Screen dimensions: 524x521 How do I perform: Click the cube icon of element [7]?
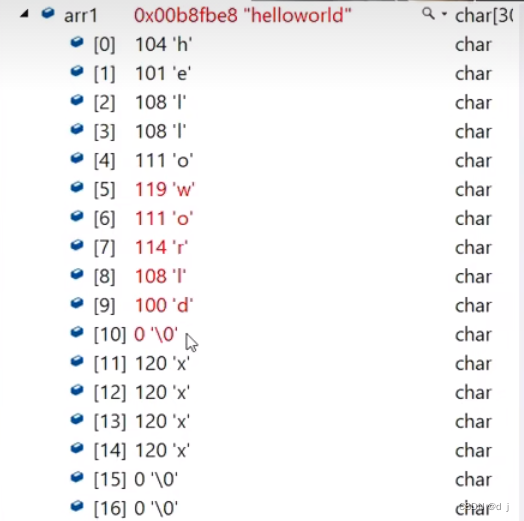pyautogui.click(x=77, y=245)
